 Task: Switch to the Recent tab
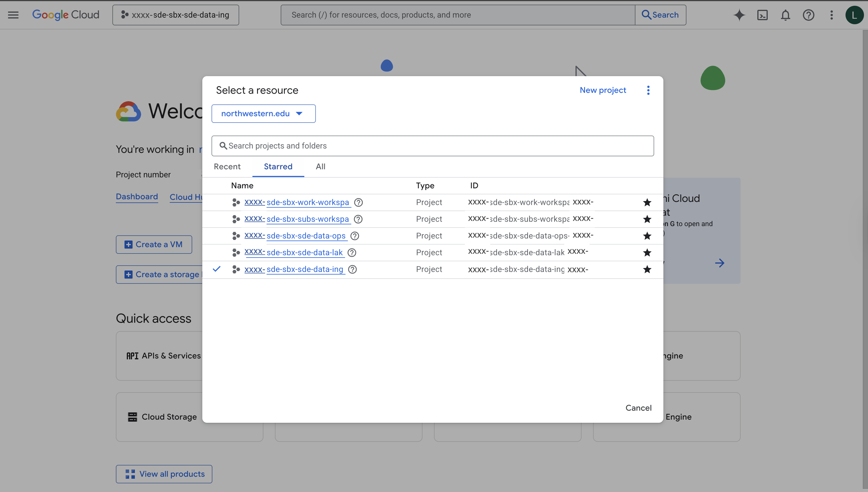pos(227,167)
